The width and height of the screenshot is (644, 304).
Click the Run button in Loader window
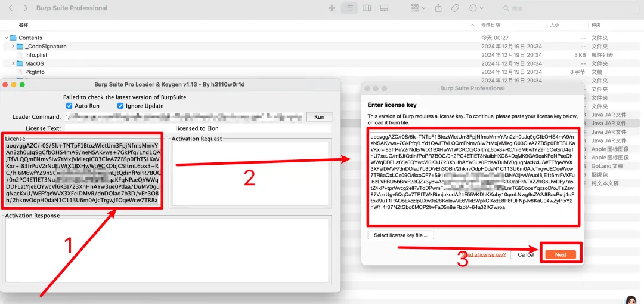point(319,117)
